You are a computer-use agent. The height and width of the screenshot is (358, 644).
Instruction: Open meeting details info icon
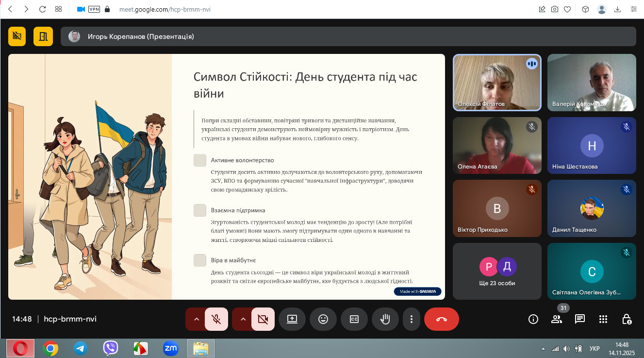[x=533, y=319]
